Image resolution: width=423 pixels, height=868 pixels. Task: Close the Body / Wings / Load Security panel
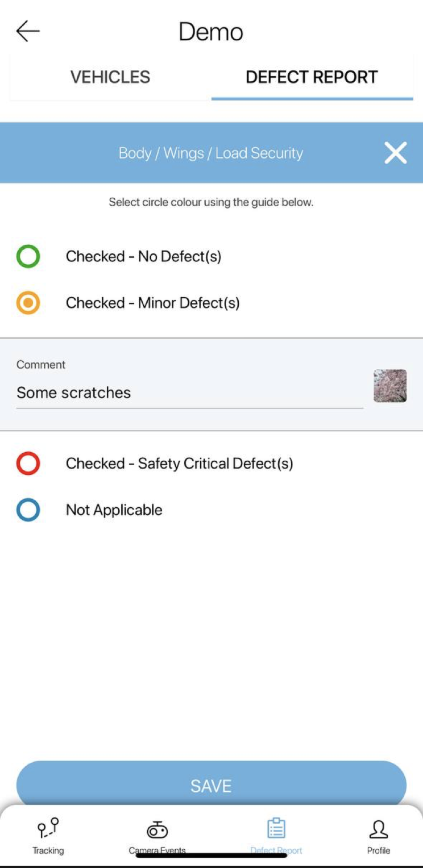(x=395, y=152)
